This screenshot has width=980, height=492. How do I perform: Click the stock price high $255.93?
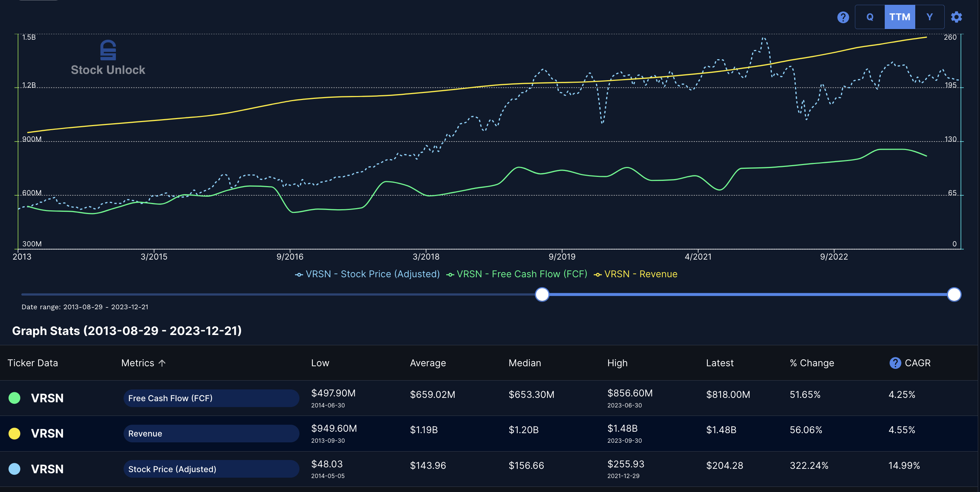(x=626, y=464)
